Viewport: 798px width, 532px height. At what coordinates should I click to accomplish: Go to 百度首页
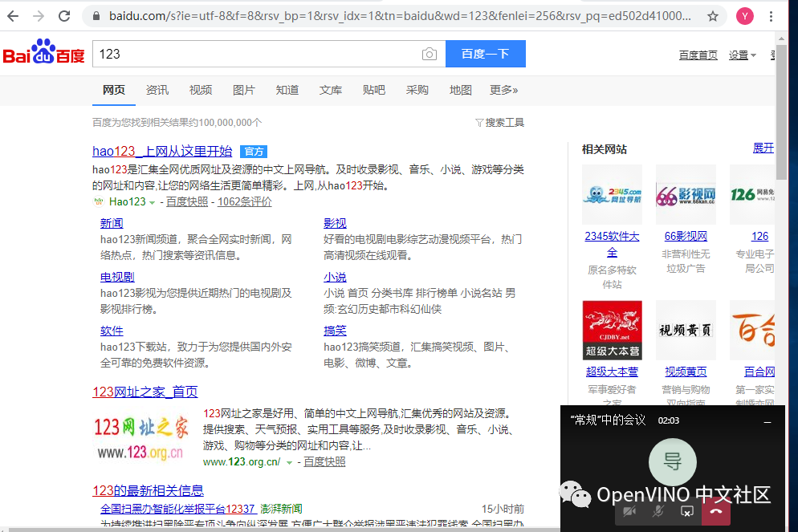tap(698, 55)
